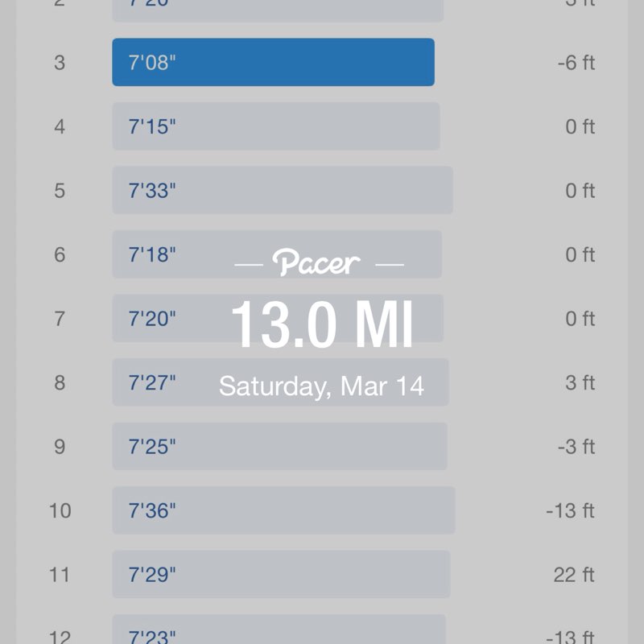Viewport: 644px width, 644px height.
Task: Click the -6 ft elevation for mile 3
Action: tap(576, 63)
